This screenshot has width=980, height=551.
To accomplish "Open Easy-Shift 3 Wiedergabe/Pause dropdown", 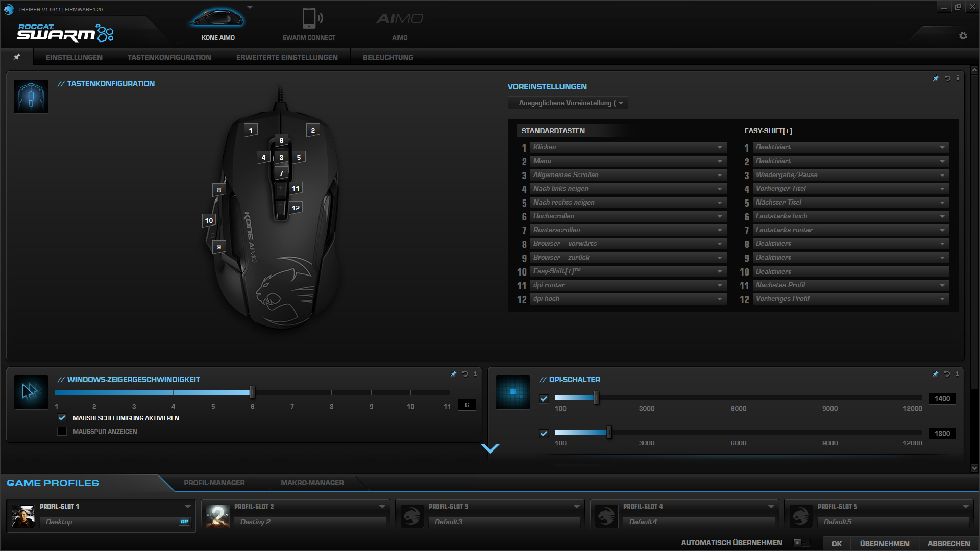I will click(x=851, y=174).
